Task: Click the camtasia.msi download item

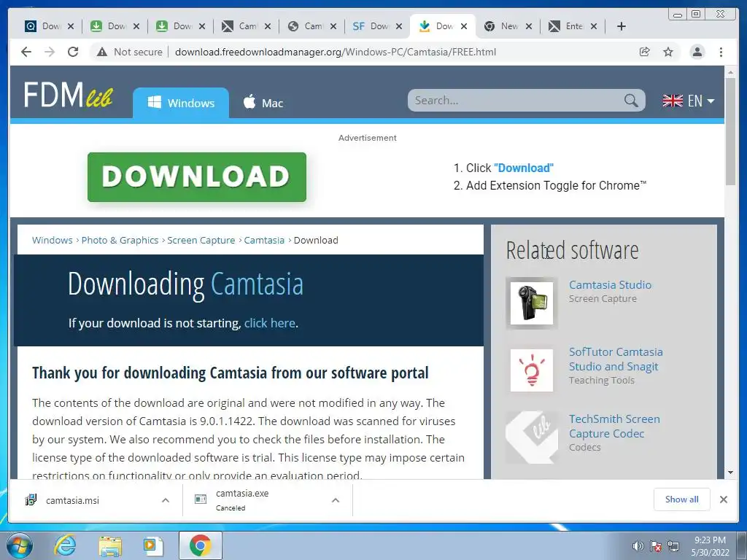Action: [x=90, y=500]
